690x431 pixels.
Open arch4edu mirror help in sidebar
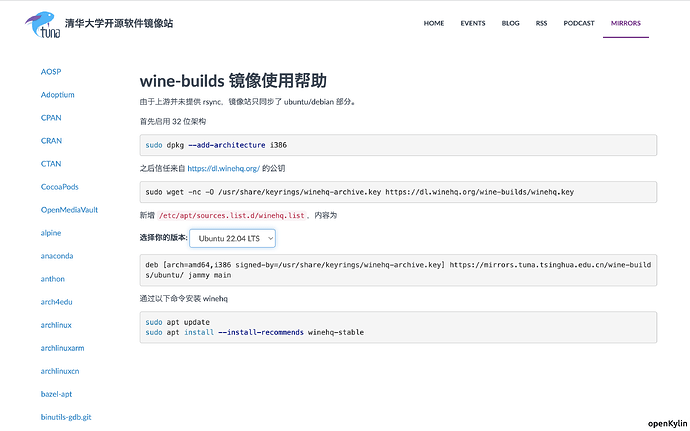pos(56,302)
